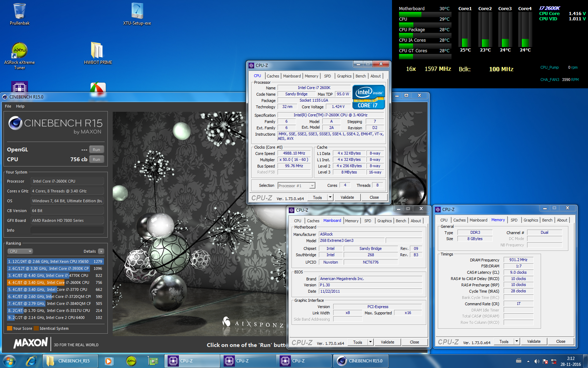Select SPD tab in Memory CPU-Z window

514,220
